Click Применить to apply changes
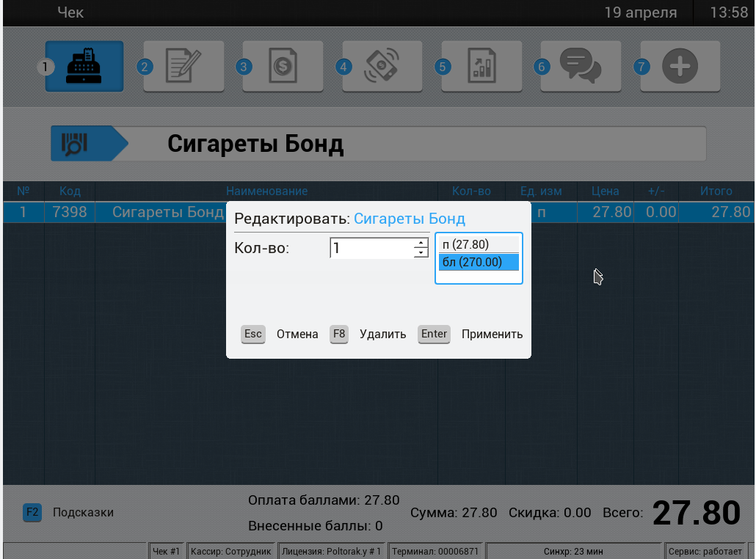 click(493, 335)
